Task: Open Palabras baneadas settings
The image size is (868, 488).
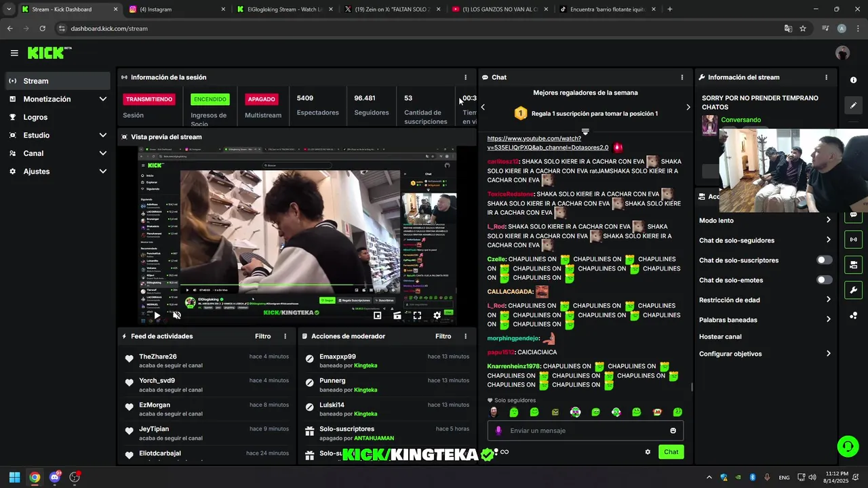Action: pyautogui.click(x=765, y=320)
